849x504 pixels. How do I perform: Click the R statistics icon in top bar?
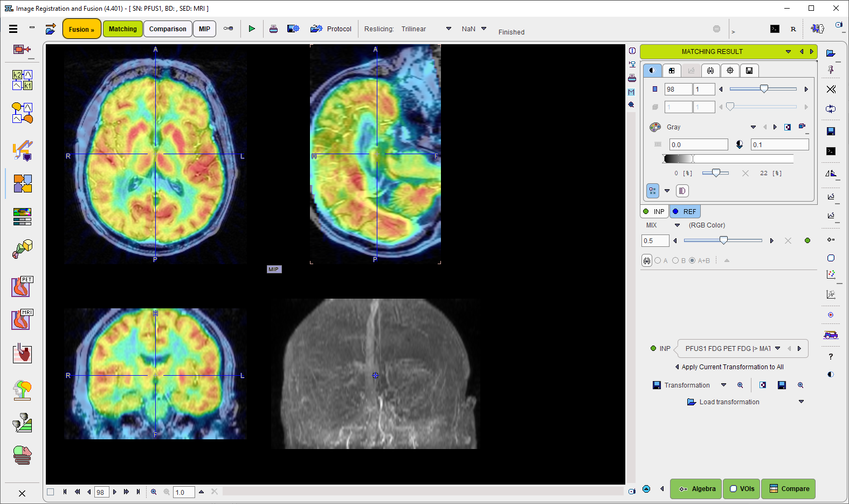click(x=793, y=29)
